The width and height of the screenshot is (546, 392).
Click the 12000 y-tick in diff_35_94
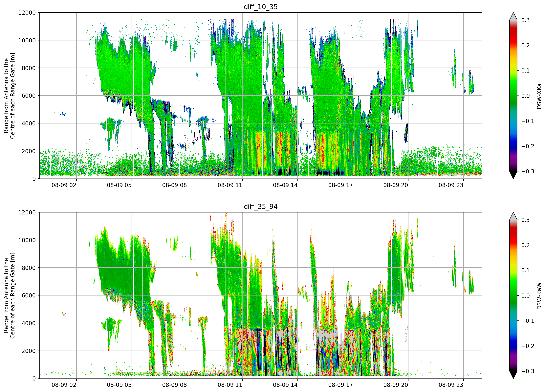pyautogui.click(x=27, y=212)
